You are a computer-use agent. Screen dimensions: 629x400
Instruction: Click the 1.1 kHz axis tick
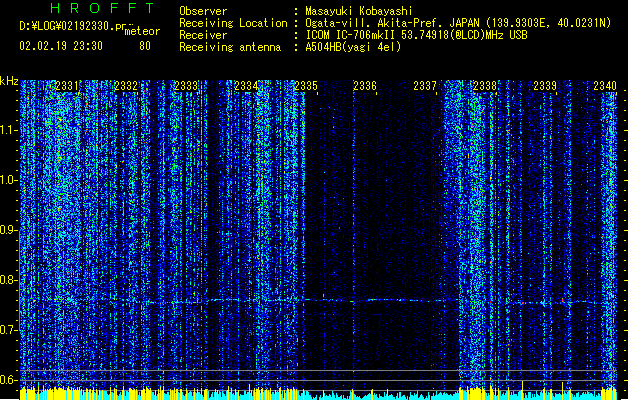point(8,130)
